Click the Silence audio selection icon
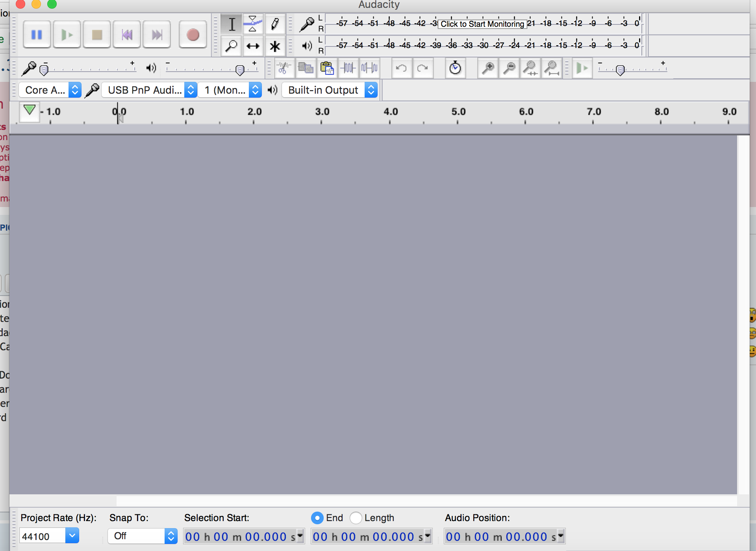Screen dimensions: 756x551 [369, 68]
